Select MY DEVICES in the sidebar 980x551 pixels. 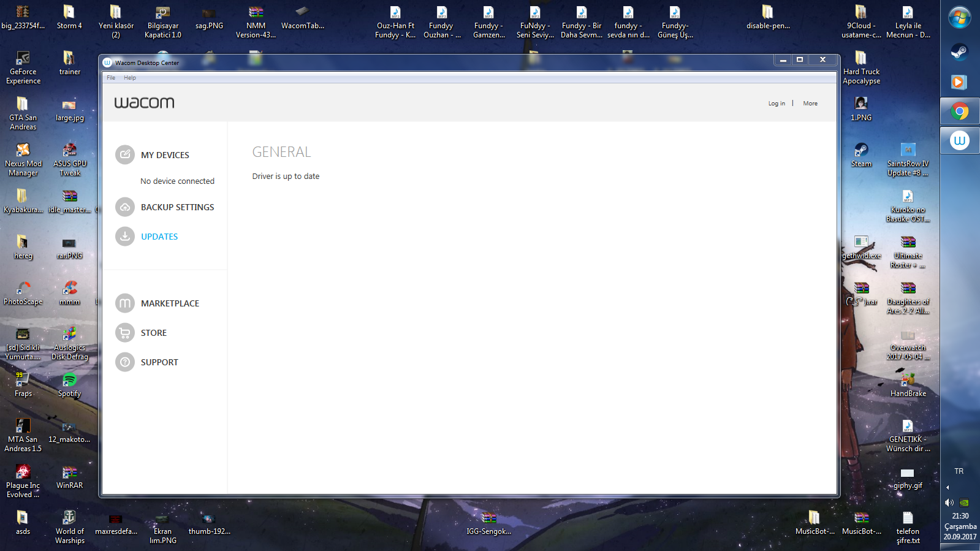165,155
